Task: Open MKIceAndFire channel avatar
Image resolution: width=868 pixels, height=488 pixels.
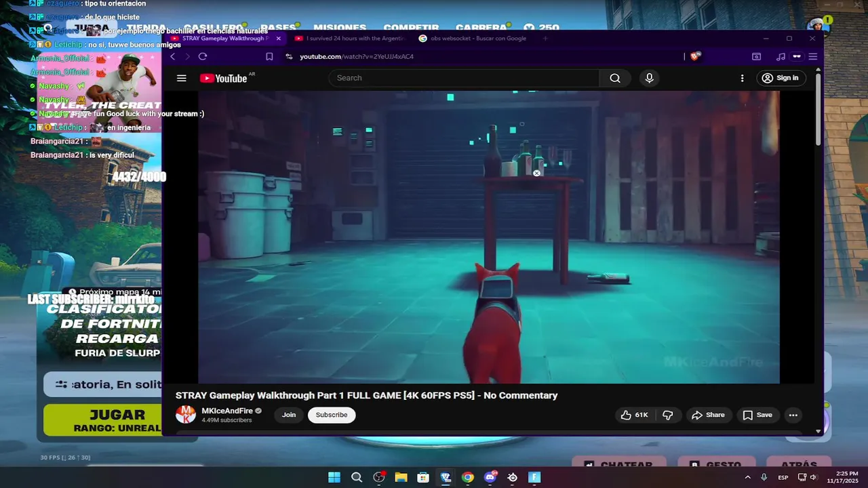Action: tap(185, 414)
